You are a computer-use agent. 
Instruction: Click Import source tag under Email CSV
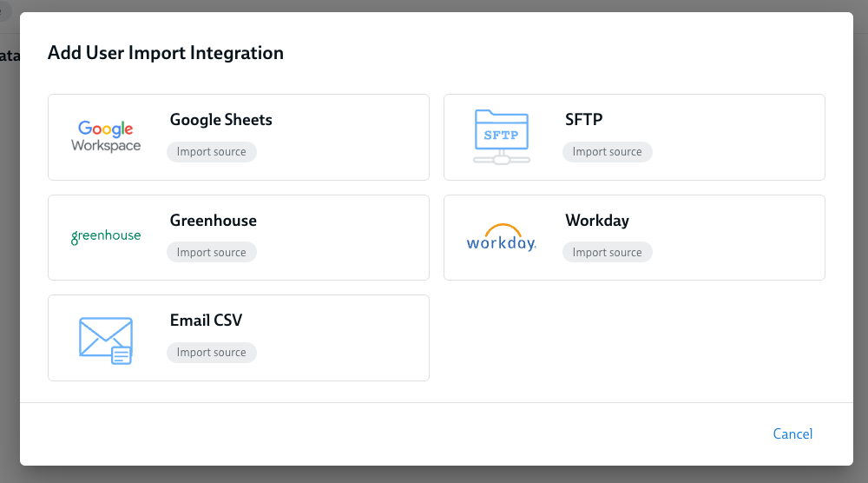click(x=212, y=353)
